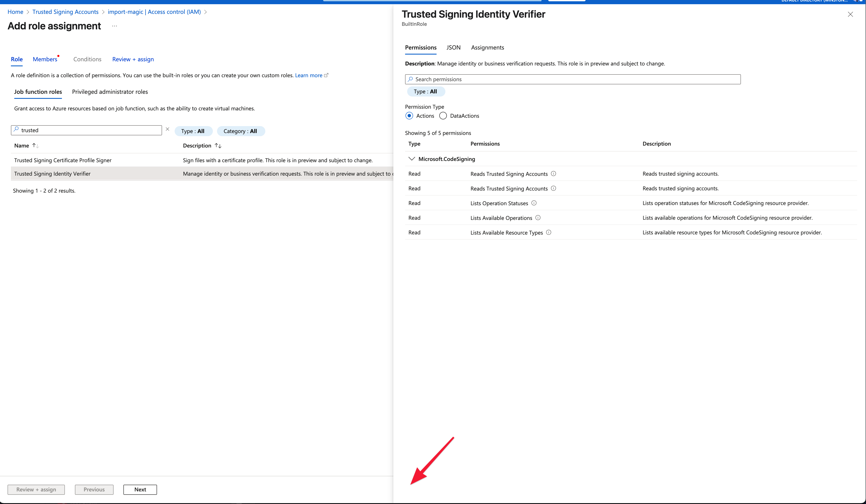
Task: Open the Conditions tab
Action: (87, 59)
